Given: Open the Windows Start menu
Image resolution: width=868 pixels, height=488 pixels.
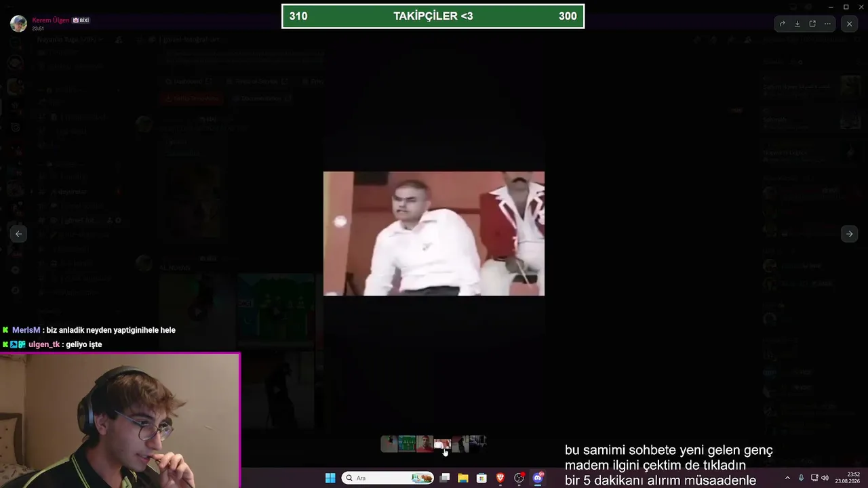Looking at the screenshot, I should (330, 478).
